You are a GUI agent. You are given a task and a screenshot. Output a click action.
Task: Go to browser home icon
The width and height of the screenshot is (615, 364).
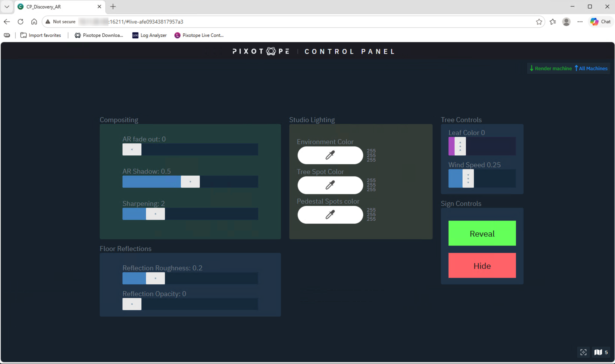tap(34, 22)
